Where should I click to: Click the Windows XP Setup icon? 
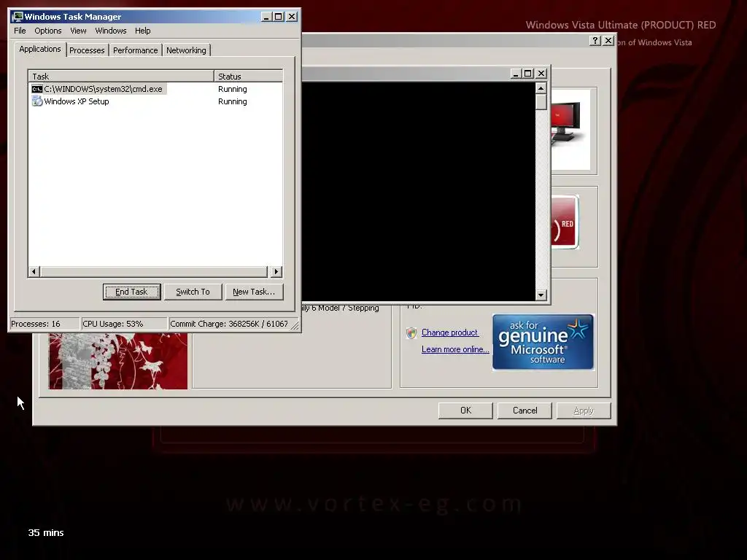36,101
